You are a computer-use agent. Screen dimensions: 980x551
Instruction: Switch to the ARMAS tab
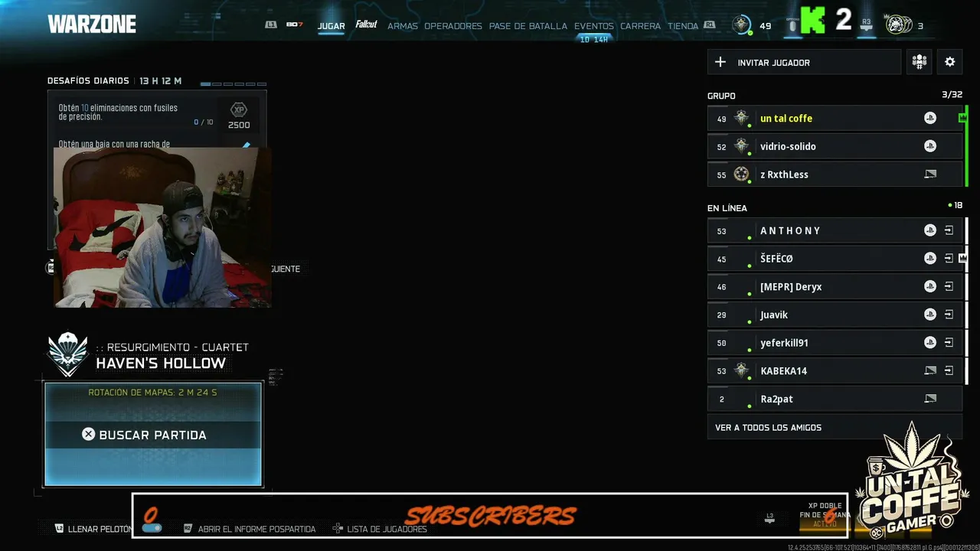403,26
